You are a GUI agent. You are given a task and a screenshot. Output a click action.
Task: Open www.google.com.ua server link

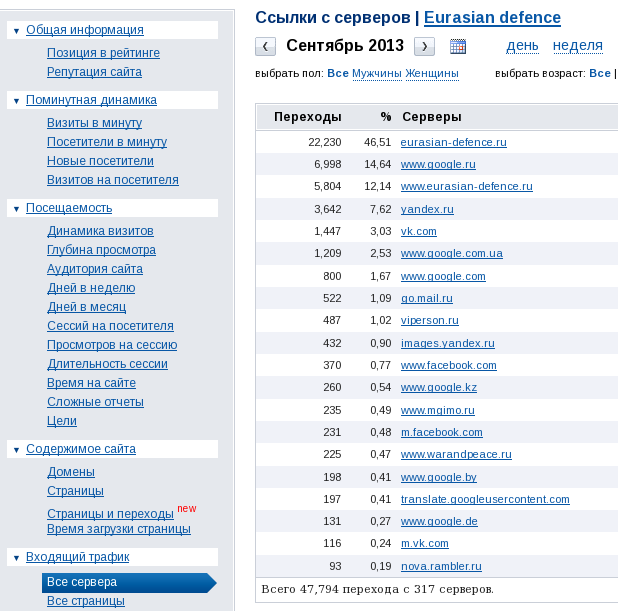(452, 253)
